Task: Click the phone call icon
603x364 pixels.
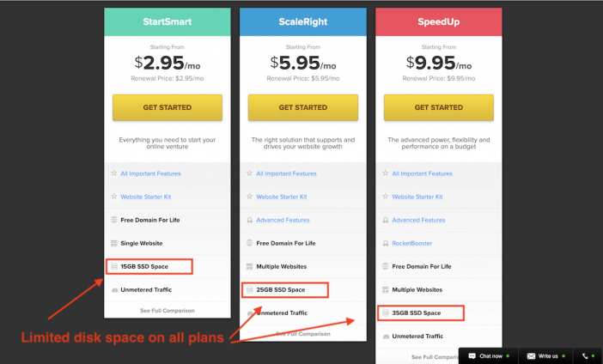Action: pos(585,356)
